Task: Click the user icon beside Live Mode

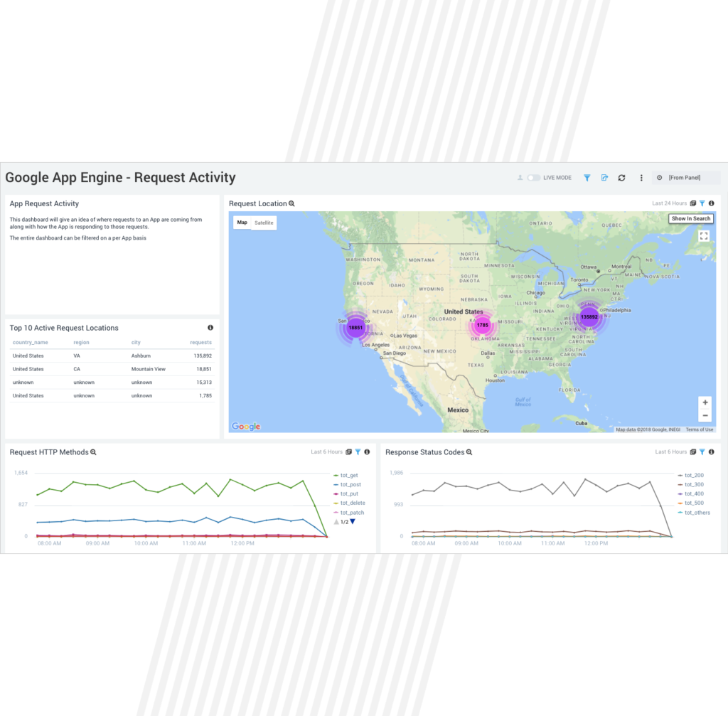Action: [520, 178]
